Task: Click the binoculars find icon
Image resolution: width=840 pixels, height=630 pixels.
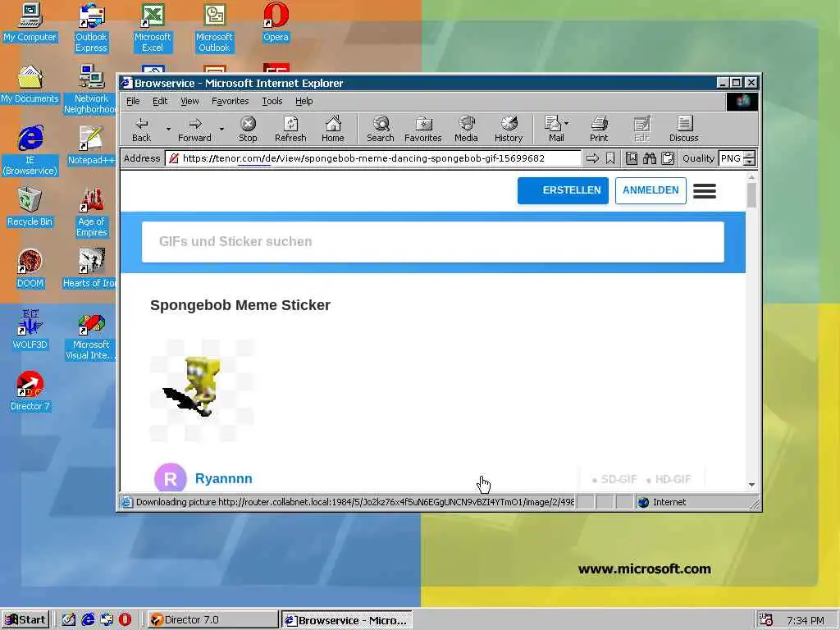Action: click(650, 158)
